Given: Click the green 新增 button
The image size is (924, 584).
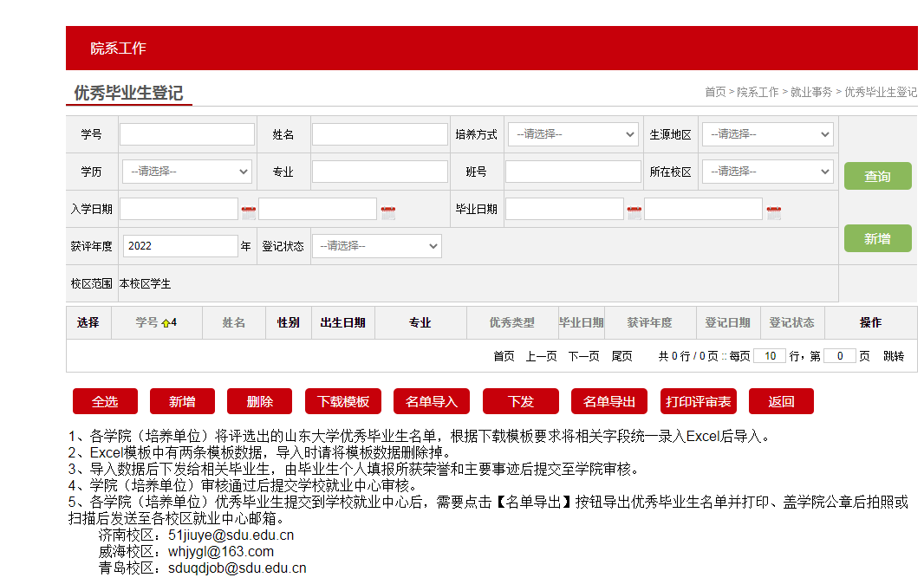Looking at the screenshot, I should [877, 238].
